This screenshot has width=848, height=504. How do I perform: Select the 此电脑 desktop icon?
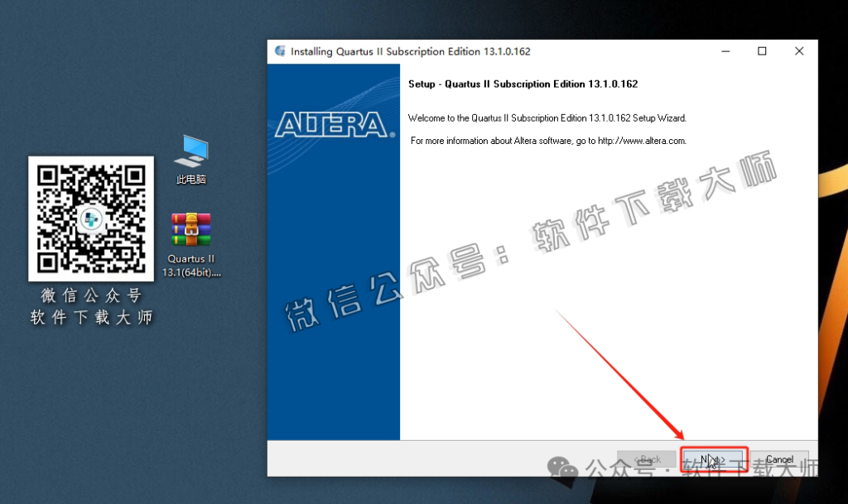click(x=191, y=151)
